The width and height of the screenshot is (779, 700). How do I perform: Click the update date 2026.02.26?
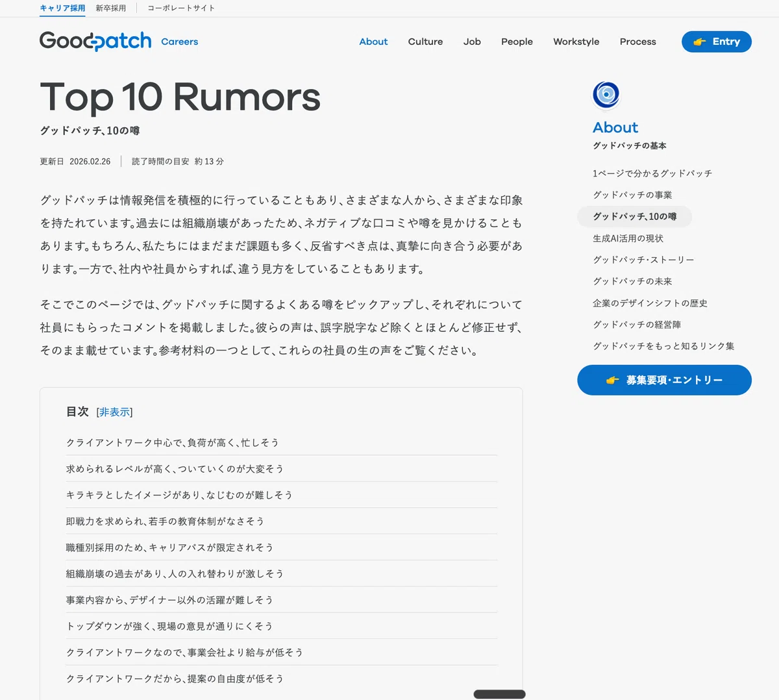[90, 162]
